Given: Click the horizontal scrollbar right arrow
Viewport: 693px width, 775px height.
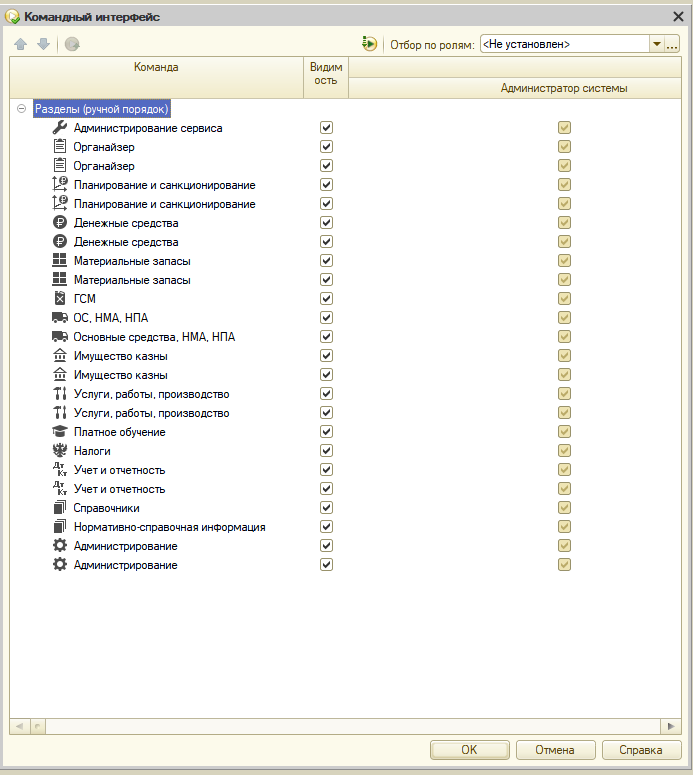Looking at the screenshot, I should point(672,726).
